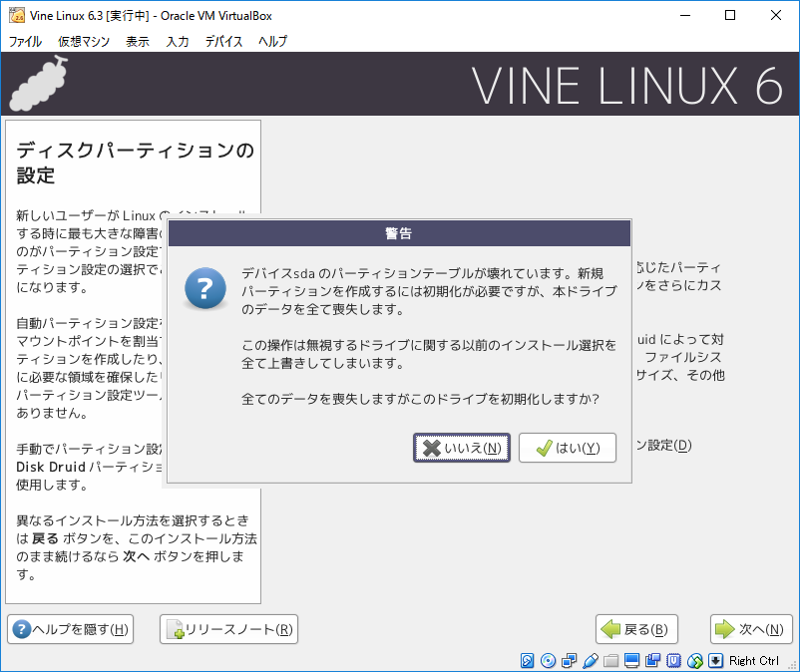
Task: Confirm drive initialization with はい(Y)
Action: tap(567, 448)
